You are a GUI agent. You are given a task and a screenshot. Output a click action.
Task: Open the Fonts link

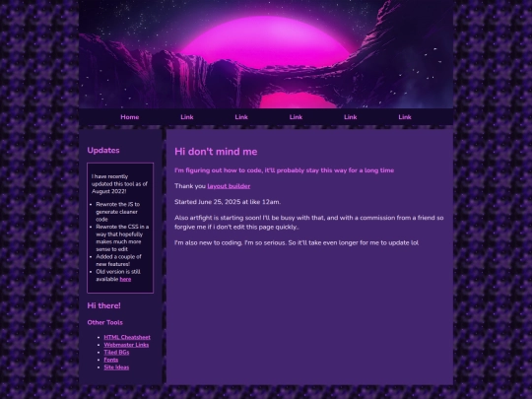tap(111, 360)
